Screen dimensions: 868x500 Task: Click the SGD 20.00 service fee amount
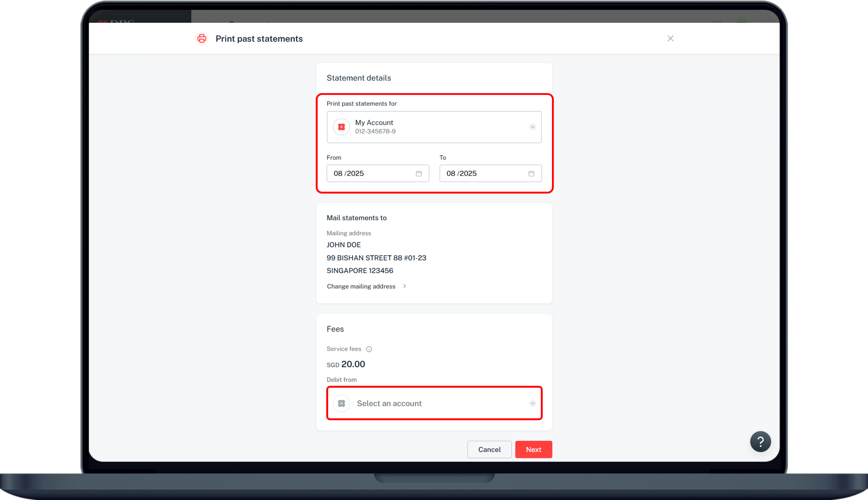(346, 364)
